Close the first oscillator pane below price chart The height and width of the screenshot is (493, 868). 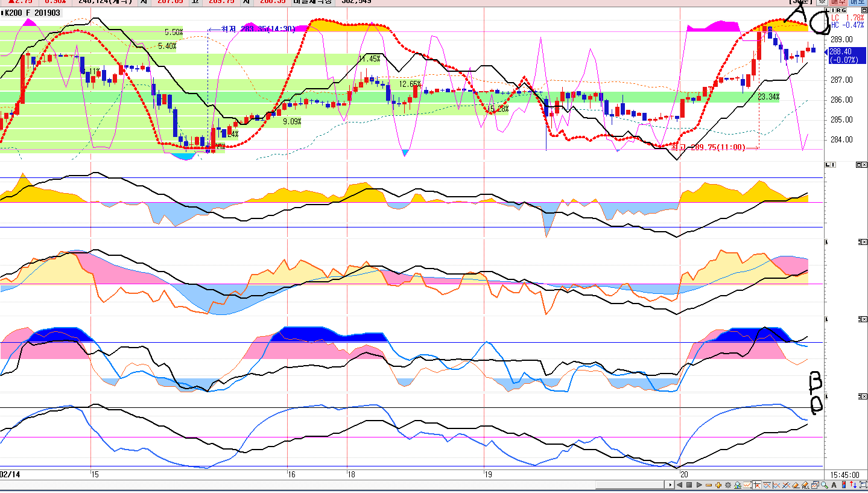[865, 165]
